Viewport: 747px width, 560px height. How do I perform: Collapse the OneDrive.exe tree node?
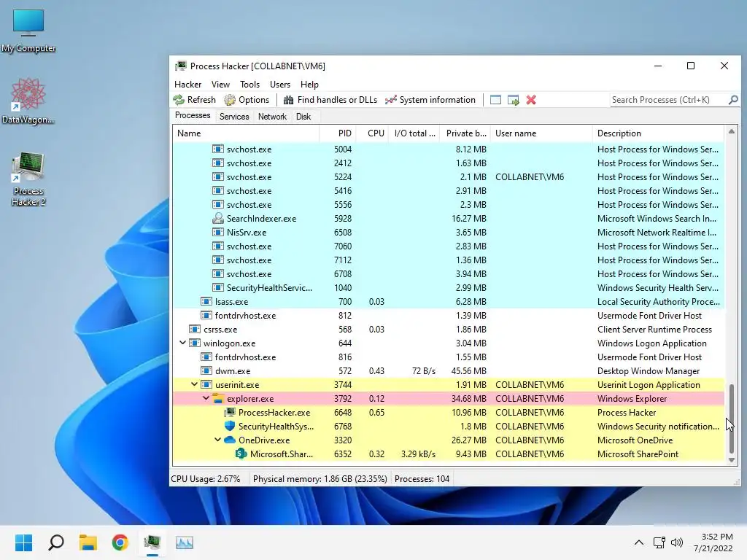(x=217, y=440)
